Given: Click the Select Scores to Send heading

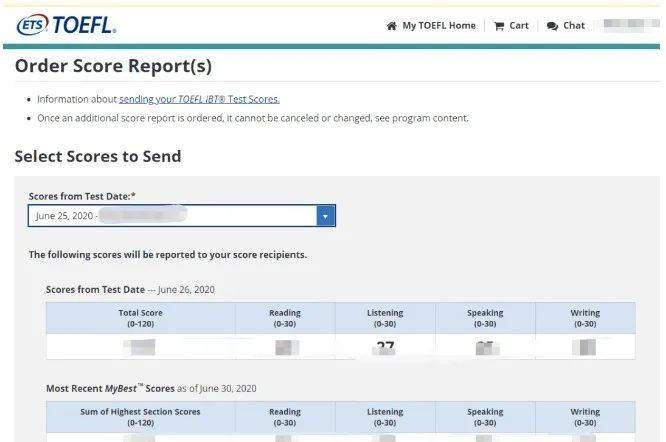Looking at the screenshot, I should (98, 156).
